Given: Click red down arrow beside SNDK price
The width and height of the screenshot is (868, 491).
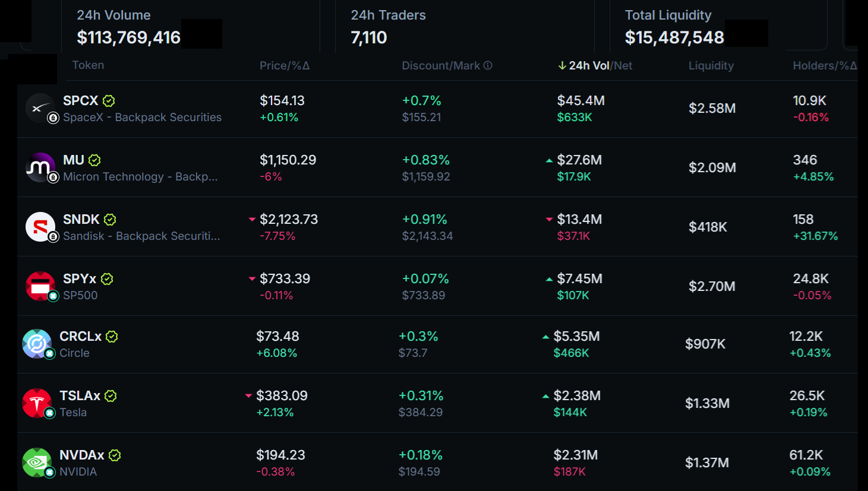Looking at the screenshot, I should click(252, 219).
